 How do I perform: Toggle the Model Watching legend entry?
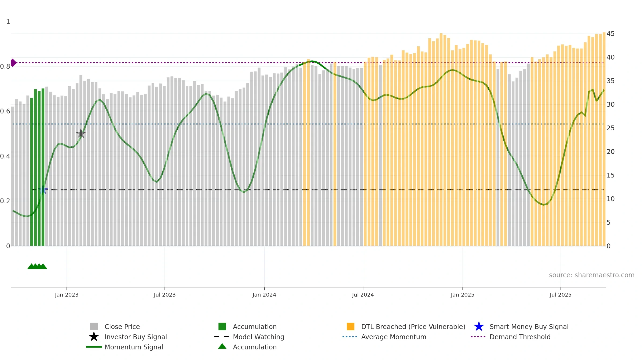(249, 337)
